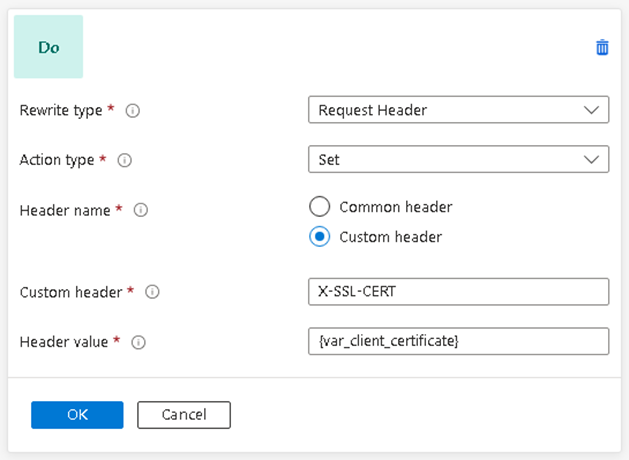Select the Common header radio option
This screenshot has width=629, height=460.
[x=319, y=207]
